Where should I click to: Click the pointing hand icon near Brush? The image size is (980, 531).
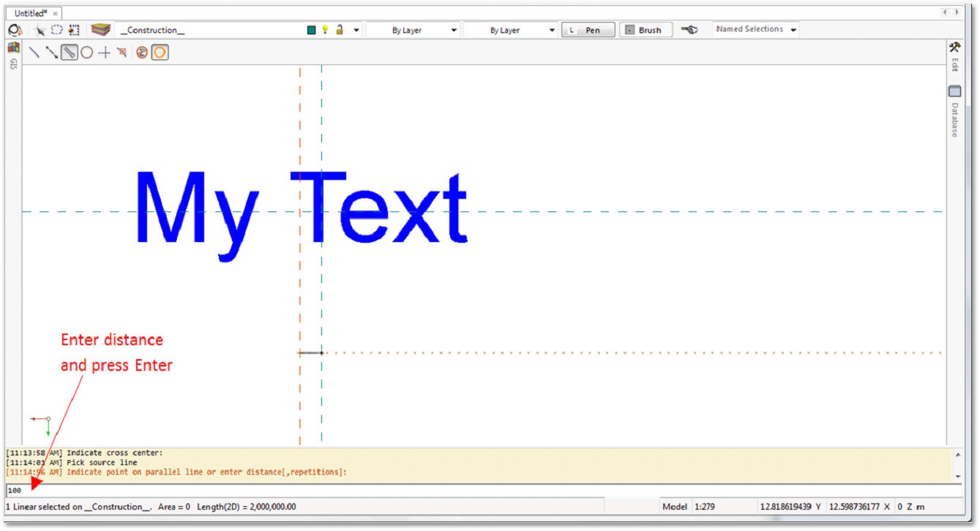tap(689, 30)
